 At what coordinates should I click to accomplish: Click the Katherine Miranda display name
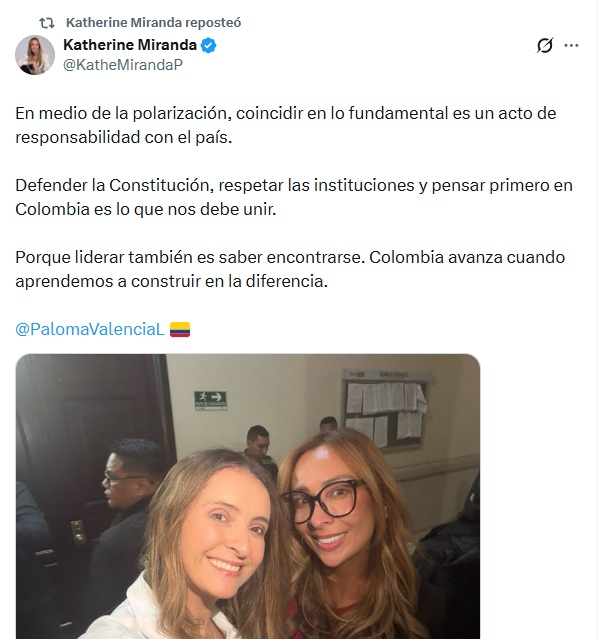(x=130, y=45)
